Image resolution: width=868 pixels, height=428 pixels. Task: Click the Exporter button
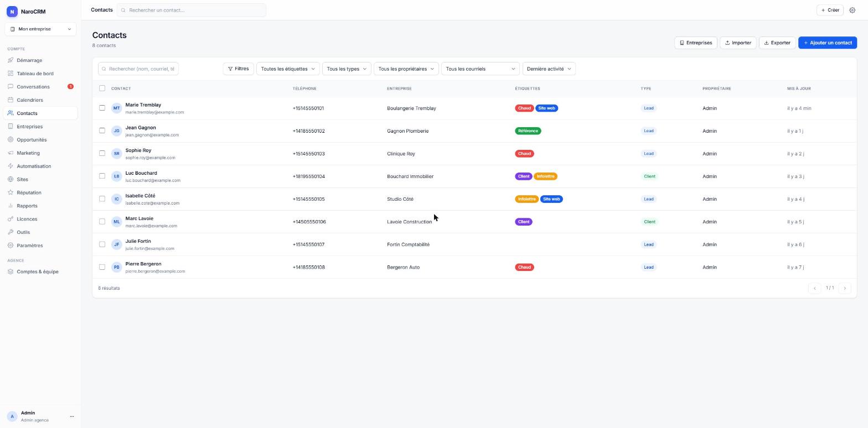point(777,43)
